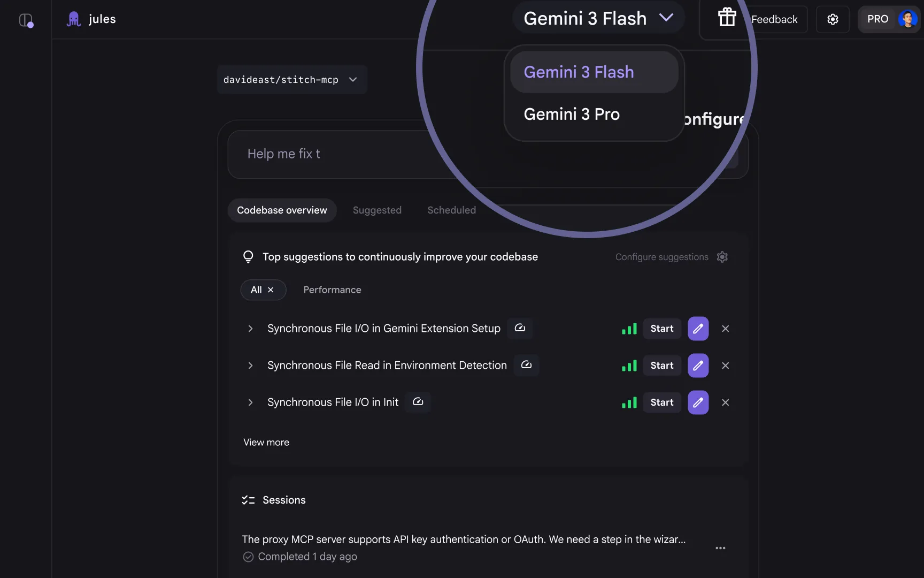The width and height of the screenshot is (924, 578).
Task: Open the sidebar panel toggle
Action: [x=26, y=20]
